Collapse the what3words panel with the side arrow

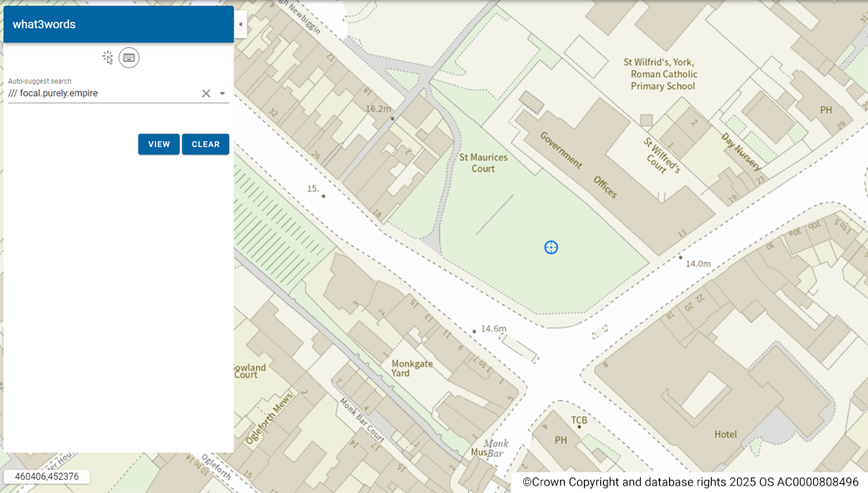point(240,24)
